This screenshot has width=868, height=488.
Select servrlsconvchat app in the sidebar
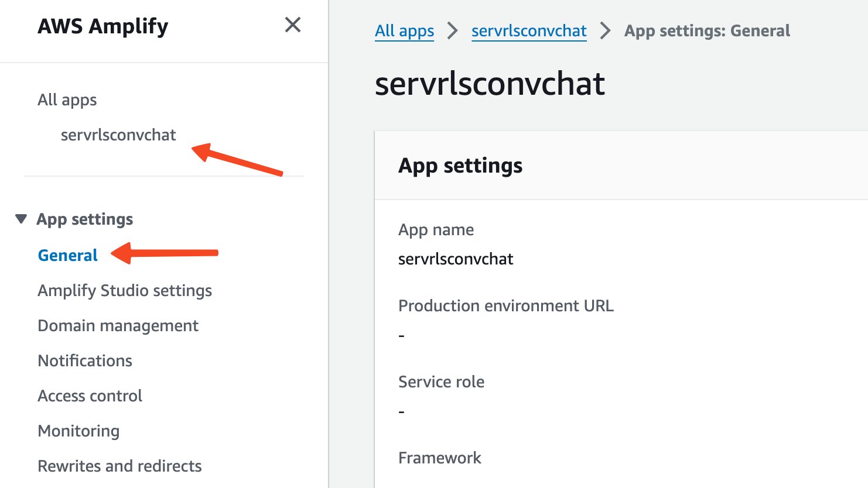click(118, 135)
